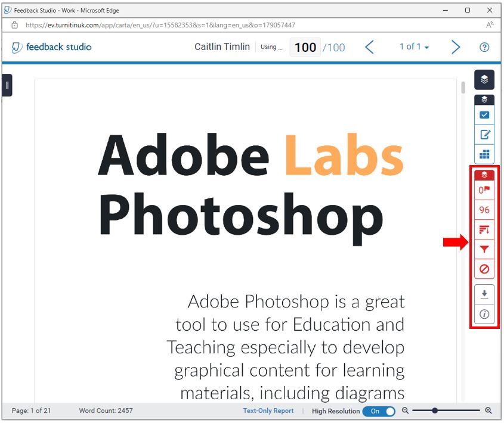Click the 'Using ...' assignment title text

[x=271, y=47]
